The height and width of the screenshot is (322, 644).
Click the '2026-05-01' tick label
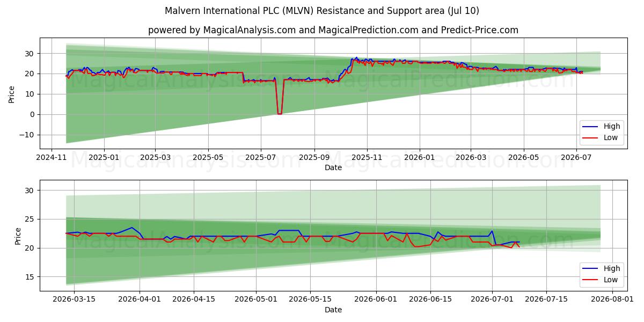click(256, 299)
